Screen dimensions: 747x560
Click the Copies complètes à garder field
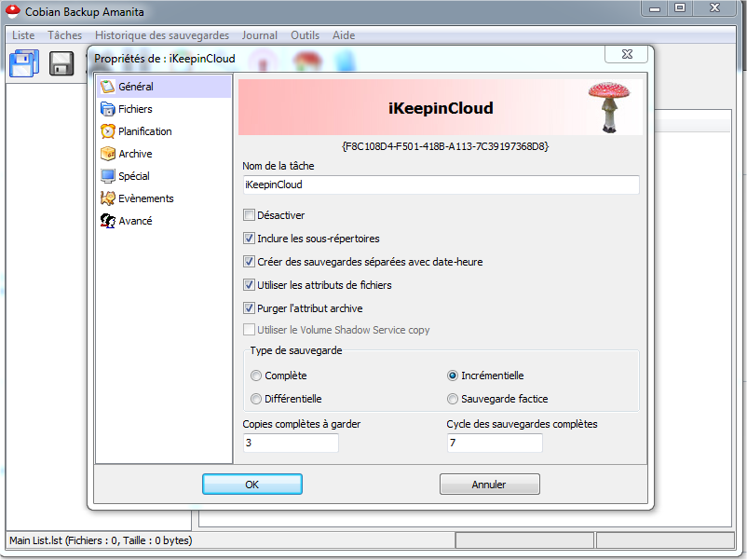pos(291,443)
